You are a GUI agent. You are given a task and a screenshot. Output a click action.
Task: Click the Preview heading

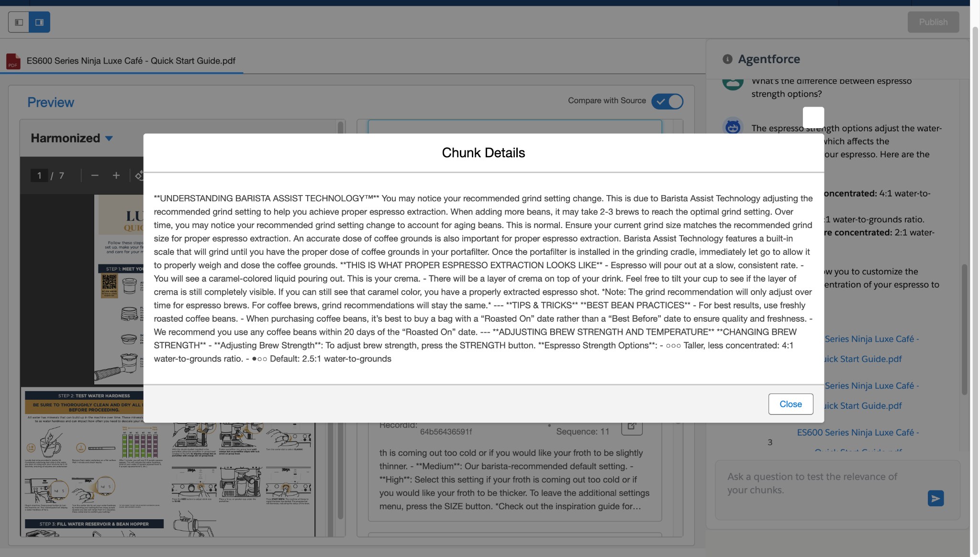coord(51,102)
